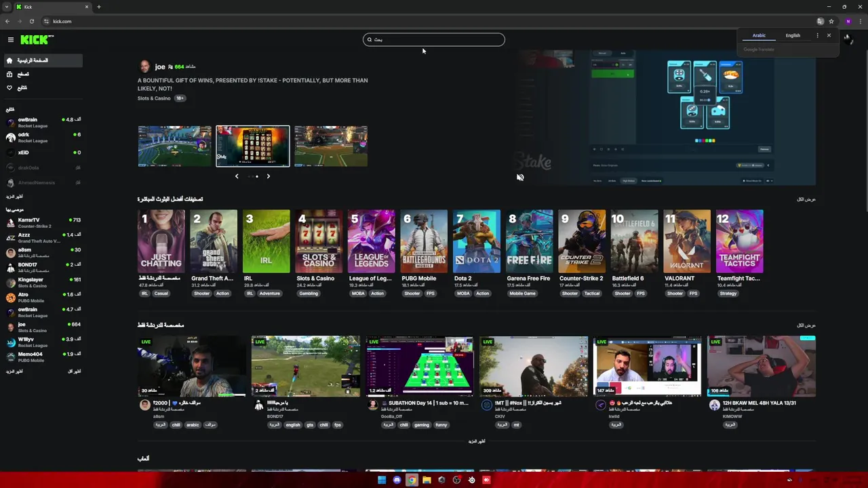
Task: Go to next featured stream
Action: pyautogui.click(x=268, y=176)
